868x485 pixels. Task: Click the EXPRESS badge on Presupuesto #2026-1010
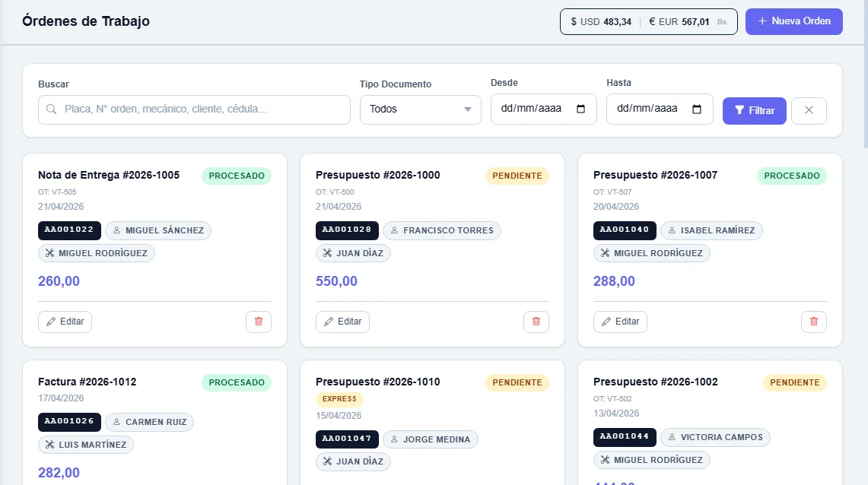click(339, 399)
